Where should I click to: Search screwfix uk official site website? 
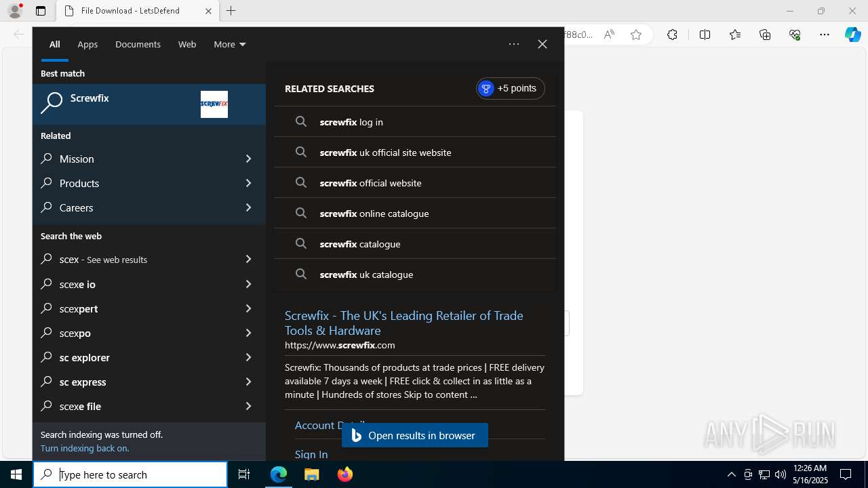coord(415,152)
